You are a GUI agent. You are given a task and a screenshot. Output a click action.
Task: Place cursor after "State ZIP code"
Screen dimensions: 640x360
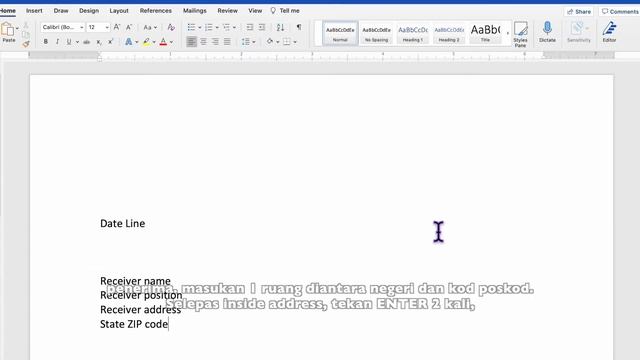(169, 324)
